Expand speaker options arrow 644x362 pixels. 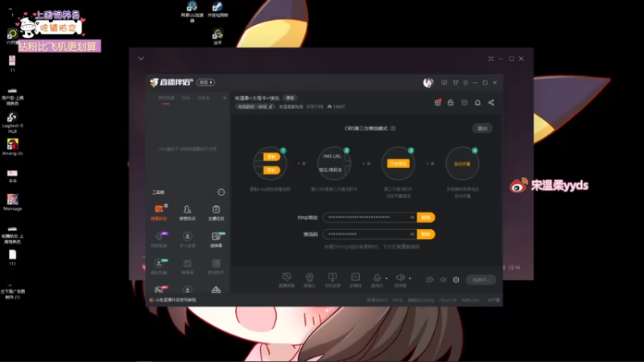coord(410,278)
